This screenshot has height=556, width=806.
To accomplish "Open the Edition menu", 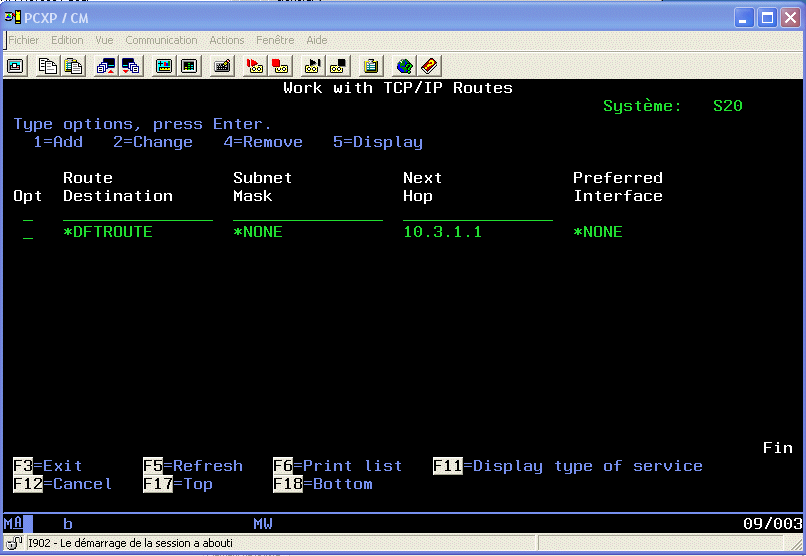I will (x=67, y=40).
